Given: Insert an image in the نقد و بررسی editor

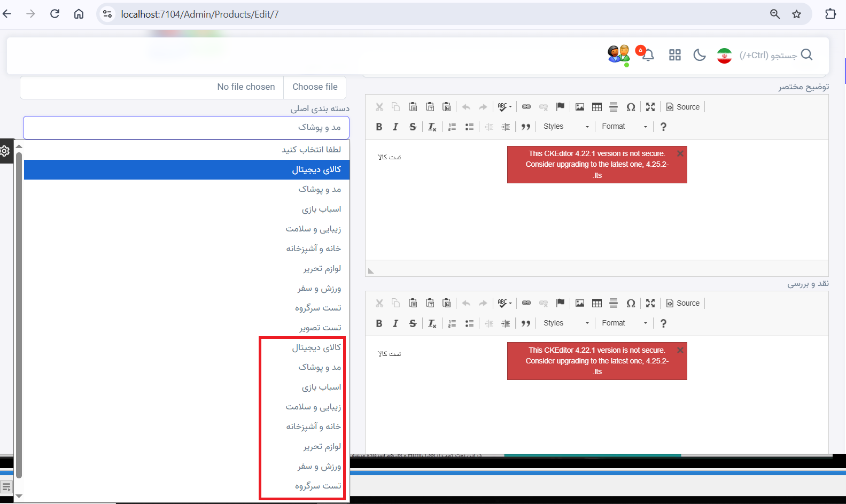Looking at the screenshot, I should [580, 303].
